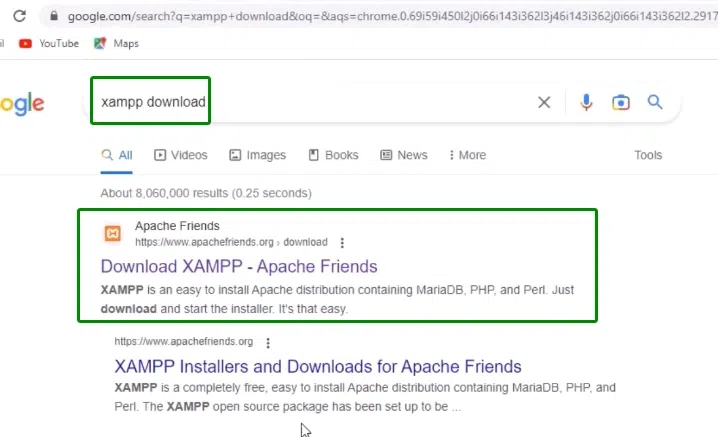Switch to the Videos tab

[181, 155]
